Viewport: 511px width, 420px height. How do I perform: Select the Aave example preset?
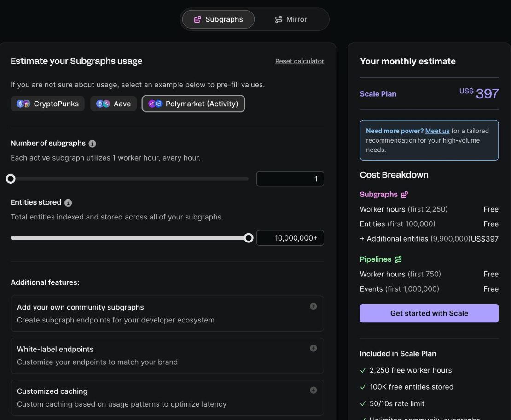click(x=114, y=104)
